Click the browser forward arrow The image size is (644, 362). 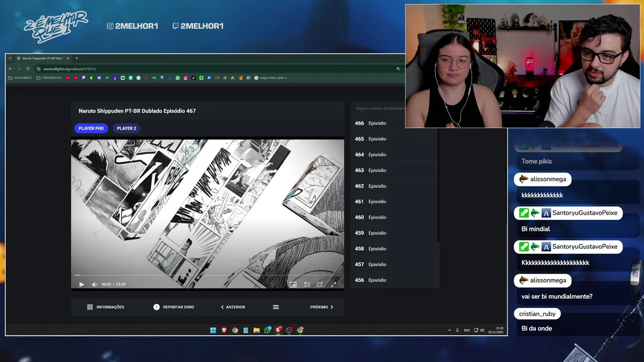click(19, 69)
